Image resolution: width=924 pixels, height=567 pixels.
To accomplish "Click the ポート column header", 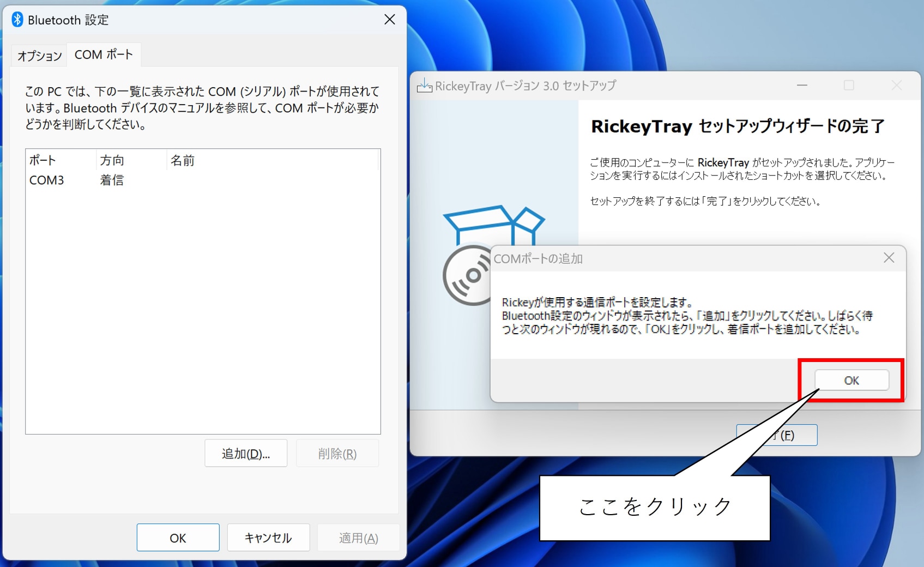I will [43, 160].
